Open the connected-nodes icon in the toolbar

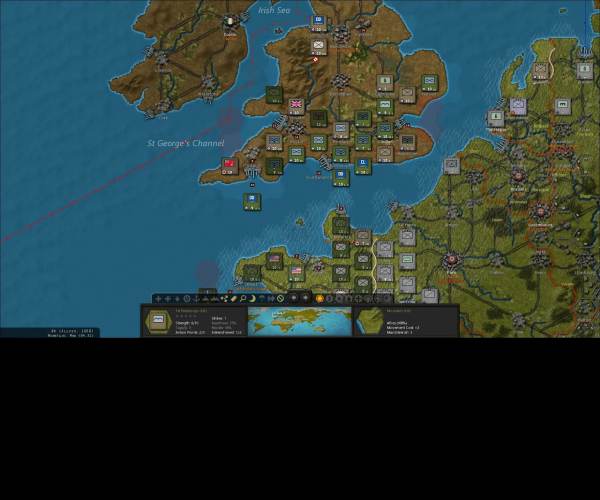point(224,299)
